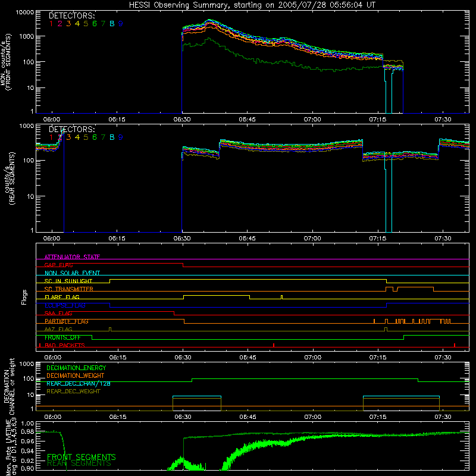Select the DECIMATION_WEIGHT legend entry
The width and height of the screenshot is (476, 476).
pyautogui.click(x=76, y=375)
